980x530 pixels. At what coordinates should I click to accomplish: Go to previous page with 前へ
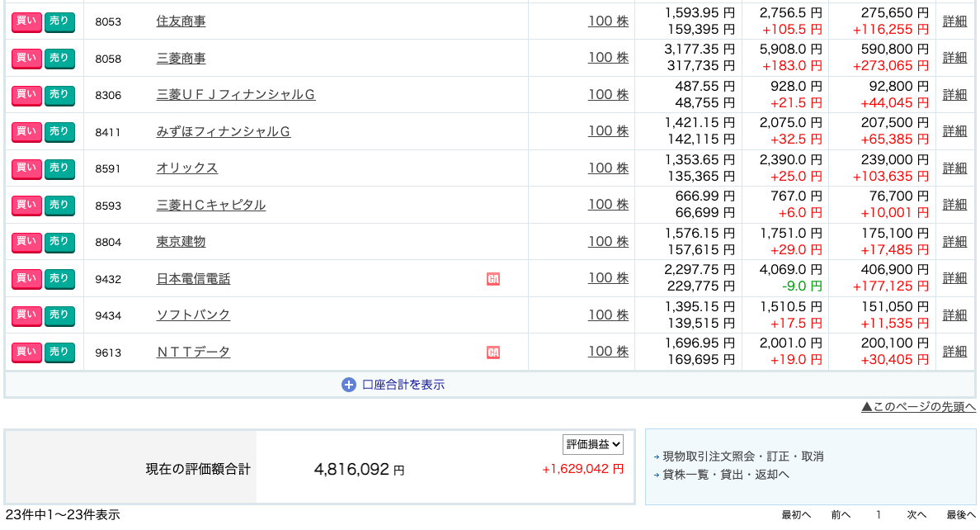tap(841, 515)
